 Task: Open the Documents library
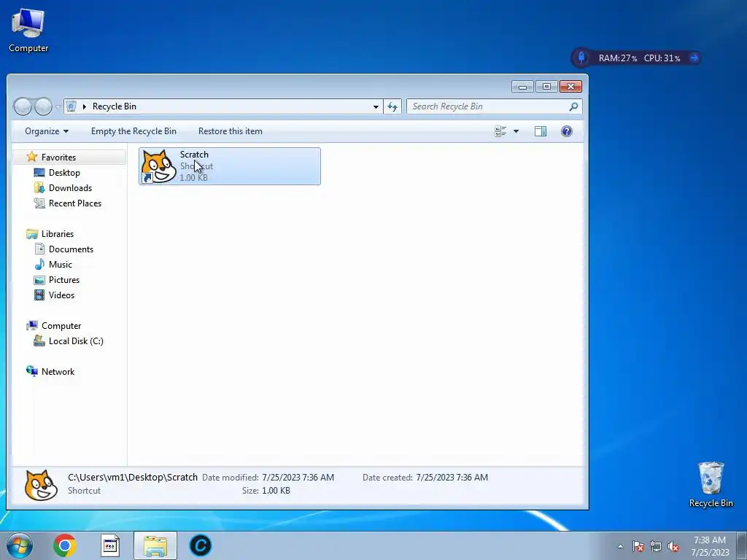(71, 249)
